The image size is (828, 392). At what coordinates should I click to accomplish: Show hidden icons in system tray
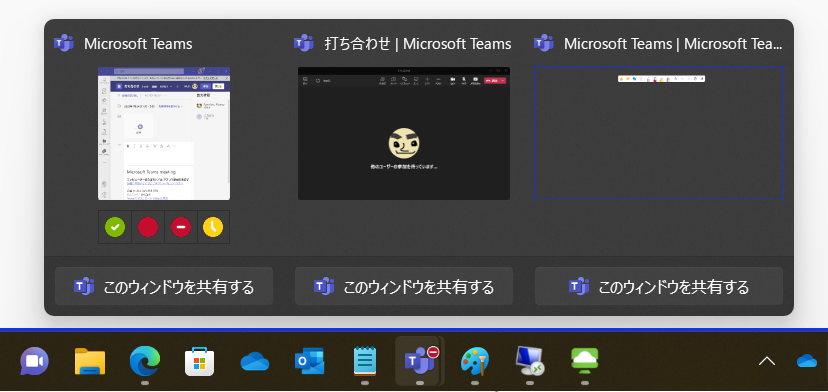pyautogui.click(x=767, y=361)
